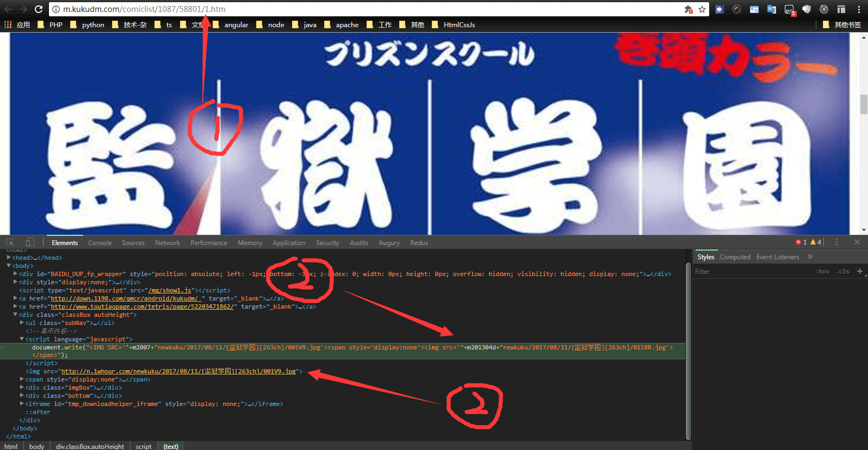
Task: Expand the display:none div node
Action: click(x=15, y=282)
